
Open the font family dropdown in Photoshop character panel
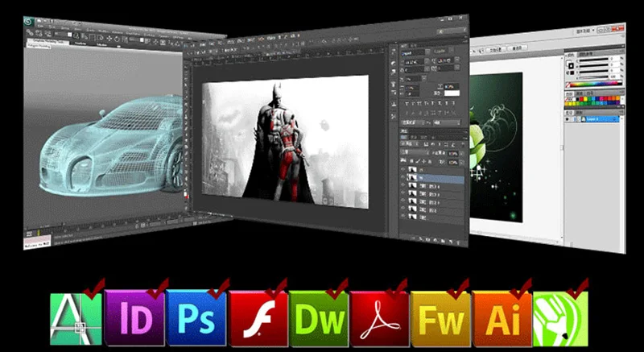coord(427,52)
